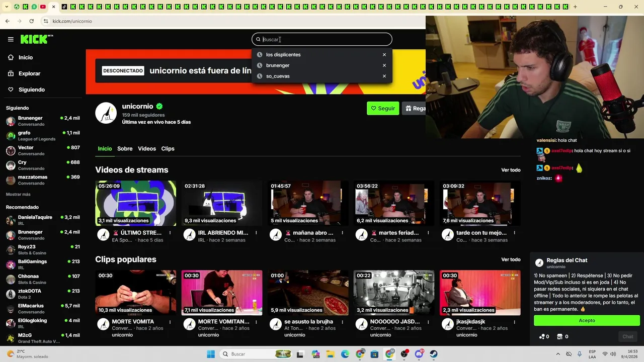Expand Mostrar más in sidebar
Viewport: 644px width, 362px height.
(x=18, y=195)
